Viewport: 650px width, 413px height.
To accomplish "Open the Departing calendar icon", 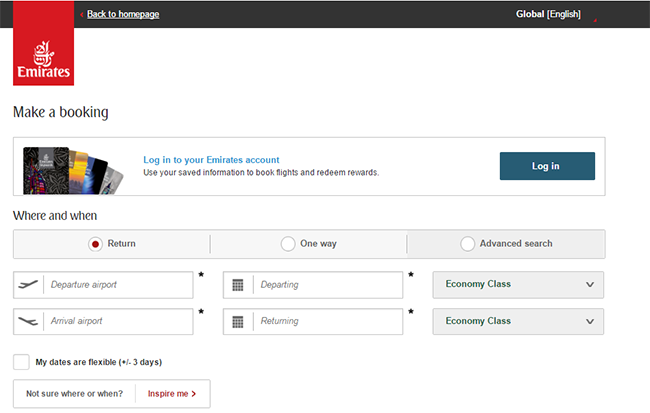I will click(238, 285).
